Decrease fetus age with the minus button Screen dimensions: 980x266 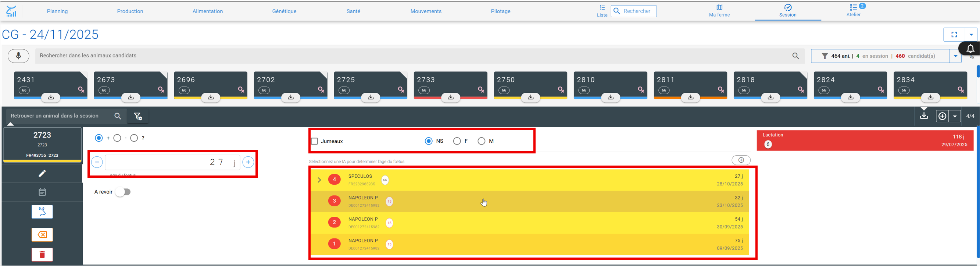[97, 163]
